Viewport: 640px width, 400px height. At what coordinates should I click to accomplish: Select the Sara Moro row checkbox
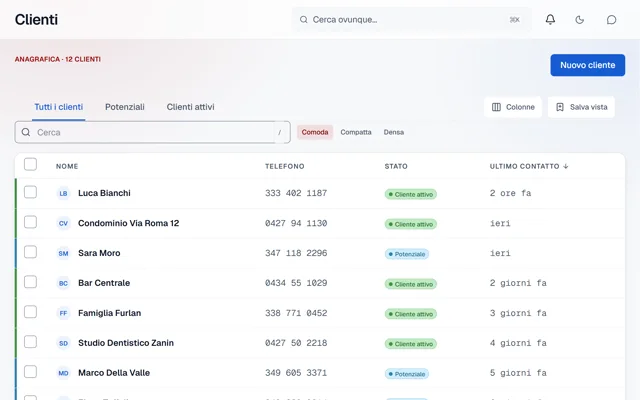tap(30, 252)
